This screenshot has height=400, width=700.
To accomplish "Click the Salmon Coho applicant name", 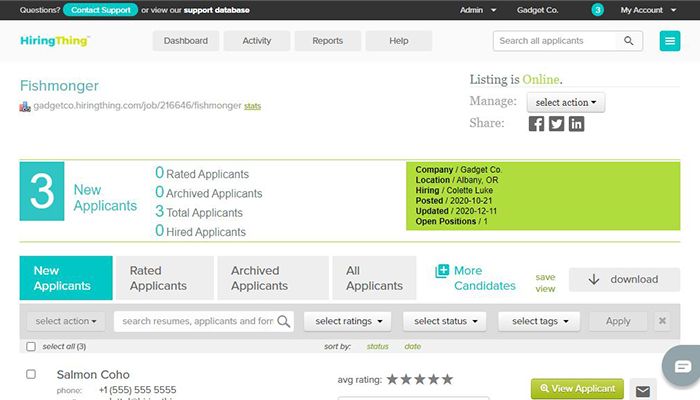I will [x=93, y=375].
